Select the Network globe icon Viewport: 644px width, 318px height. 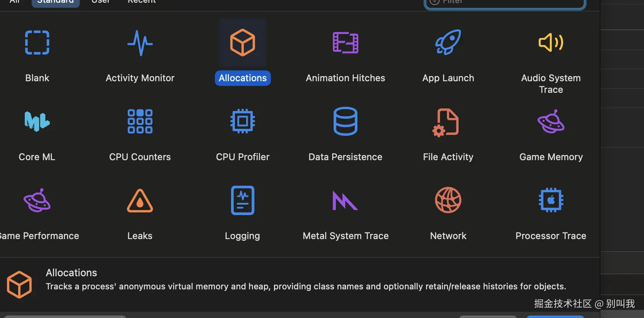click(448, 200)
